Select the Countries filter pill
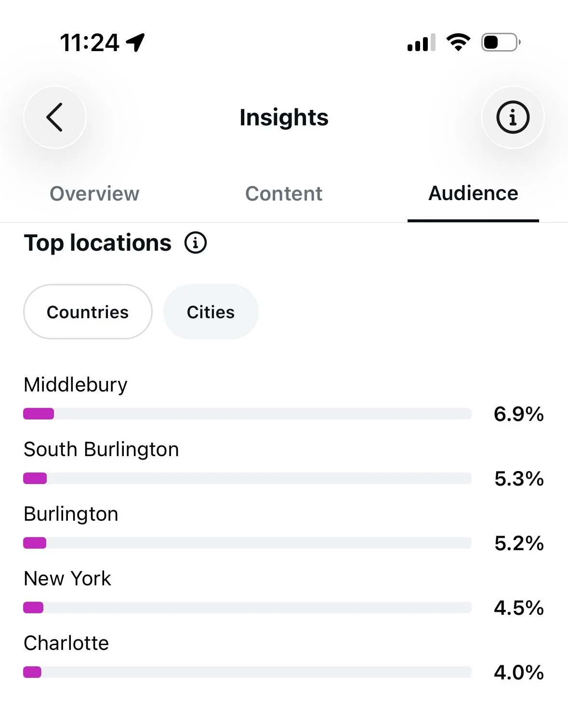 point(88,311)
